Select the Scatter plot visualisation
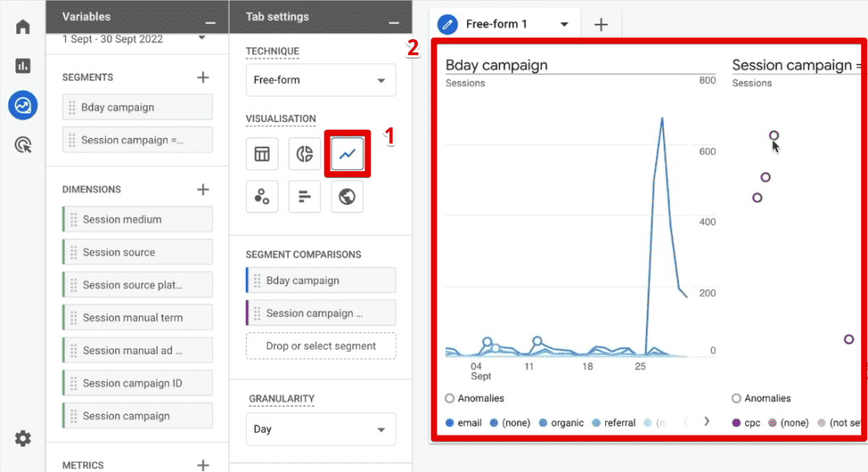The width and height of the screenshot is (868, 472). (262, 197)
